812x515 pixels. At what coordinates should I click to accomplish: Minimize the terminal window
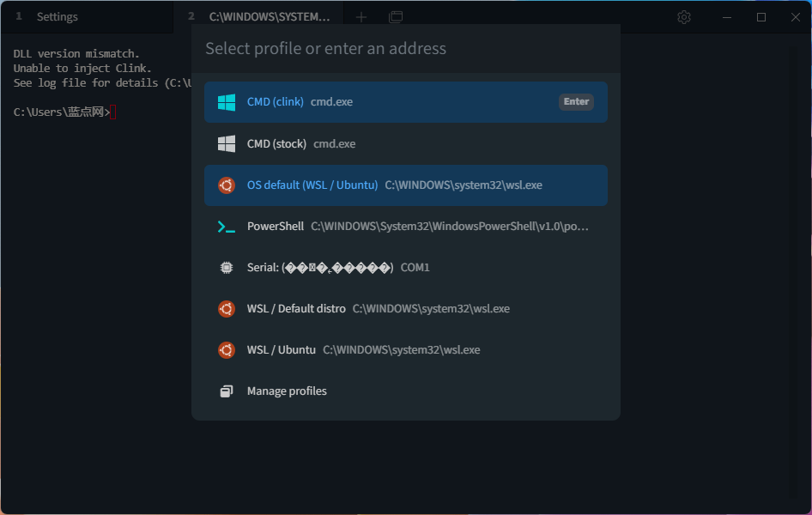[727, 17]
